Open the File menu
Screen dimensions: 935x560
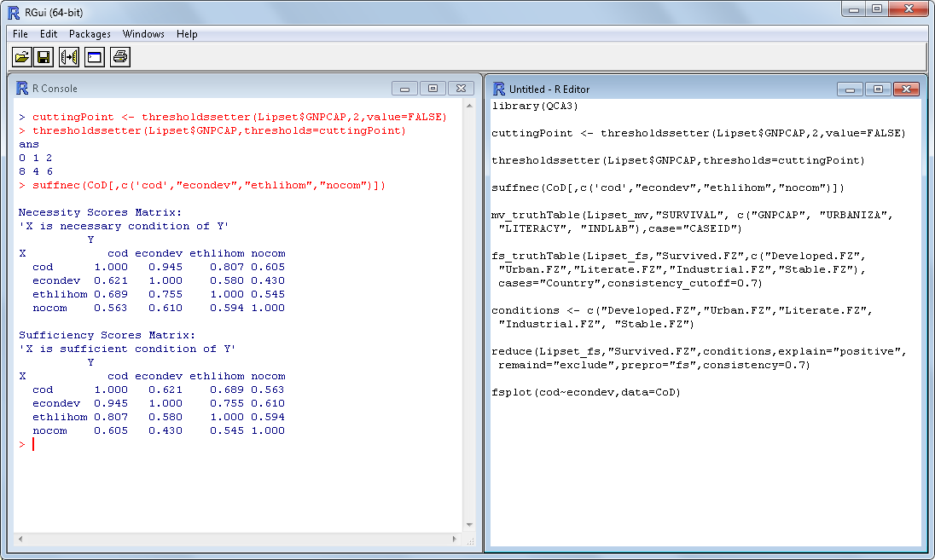[20, 34]
